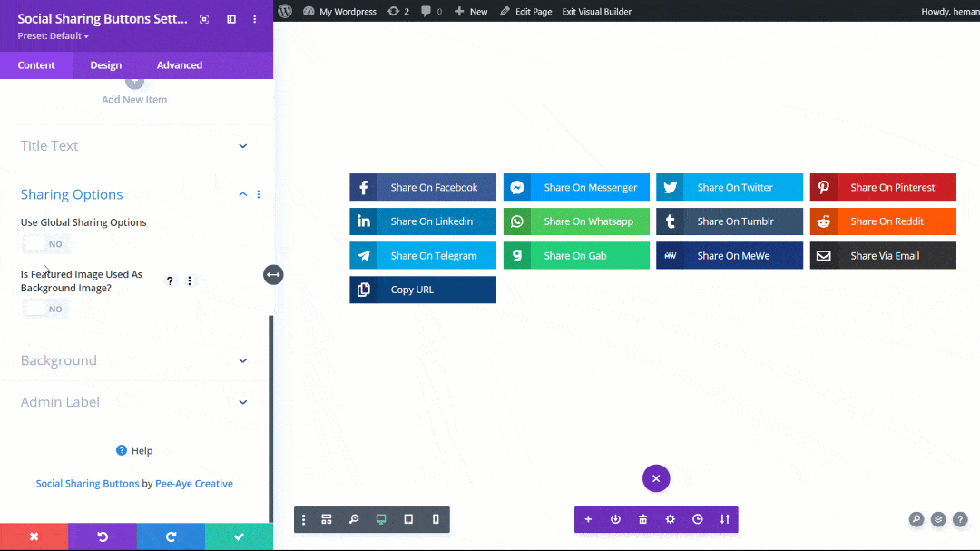Image resolution: width=980 pixels, height=551 pixels.
Task: Click the settings panel vertical scrollbar
Action: click(270, 418)
